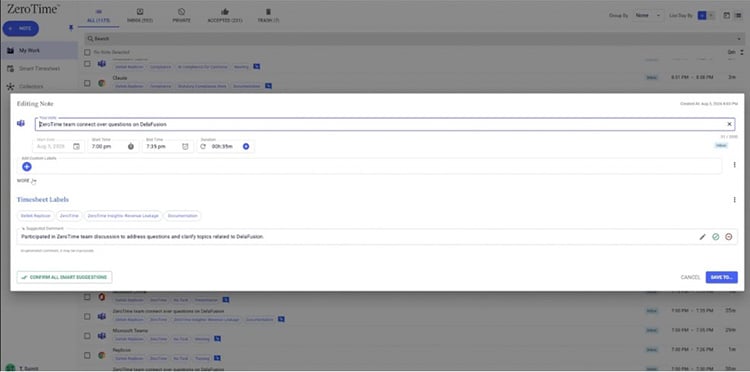Click the Chrome icon in the Replicon row
The image size is (750, 372).
[x=101, y=355]
